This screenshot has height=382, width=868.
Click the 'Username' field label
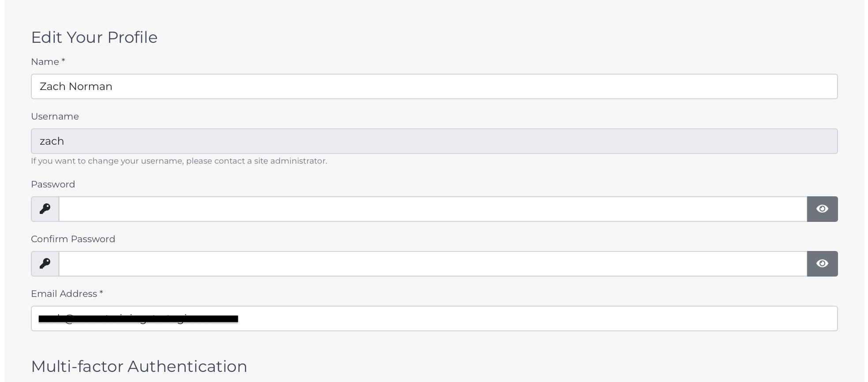click(x=55, y=116)
